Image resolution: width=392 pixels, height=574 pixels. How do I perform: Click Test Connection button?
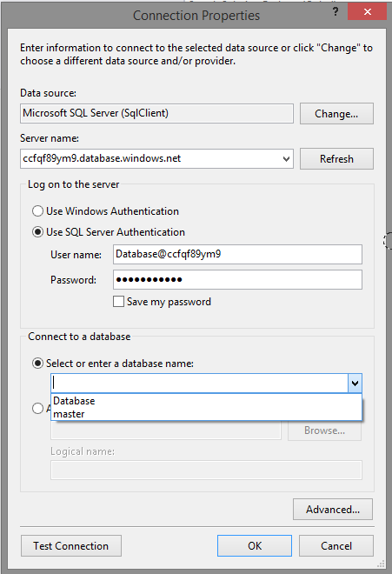pyautogui.click(x=71, y=546)
